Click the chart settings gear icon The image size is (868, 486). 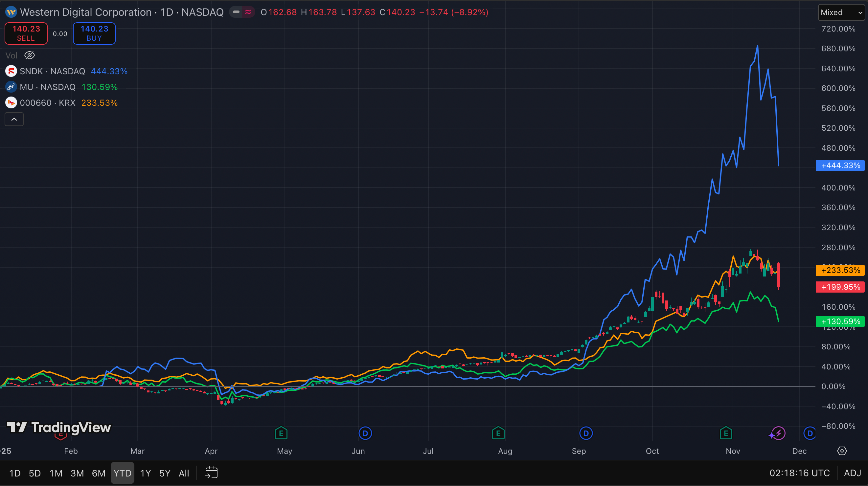pyautogui.click(x=842, y=451)
